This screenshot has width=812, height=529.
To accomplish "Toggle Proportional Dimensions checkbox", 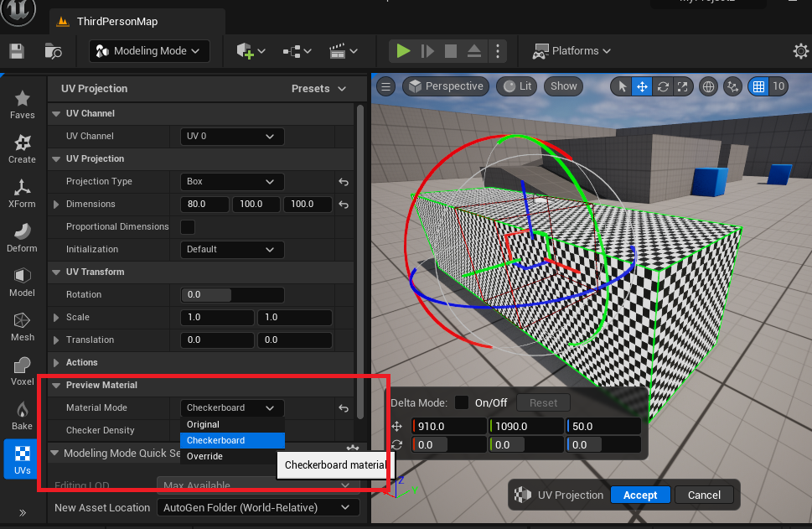I will [x=188, y=227].
